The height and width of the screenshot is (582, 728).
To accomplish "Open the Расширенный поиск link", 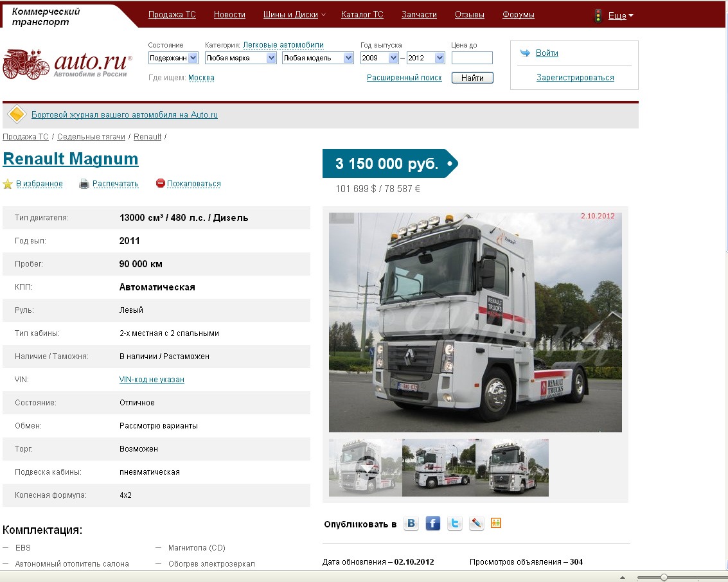I will [x=404, y=78].
